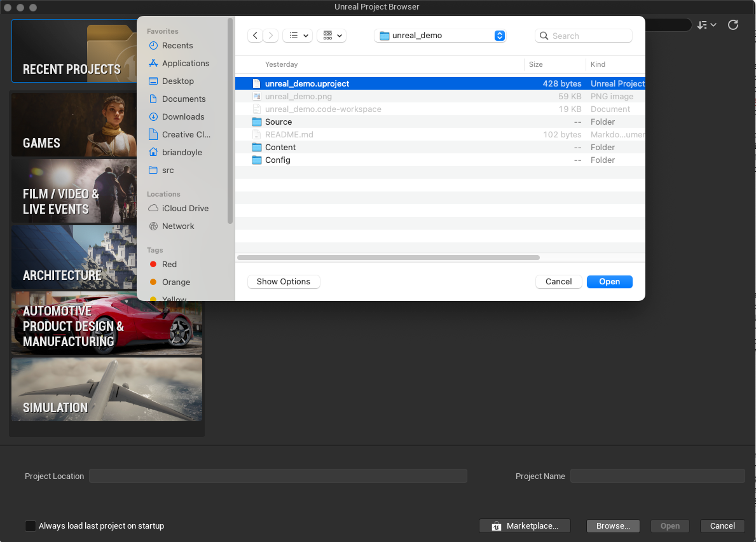Click the 428 bytes size cell
This screenshot has height=542, width=756.
(561, 83)
